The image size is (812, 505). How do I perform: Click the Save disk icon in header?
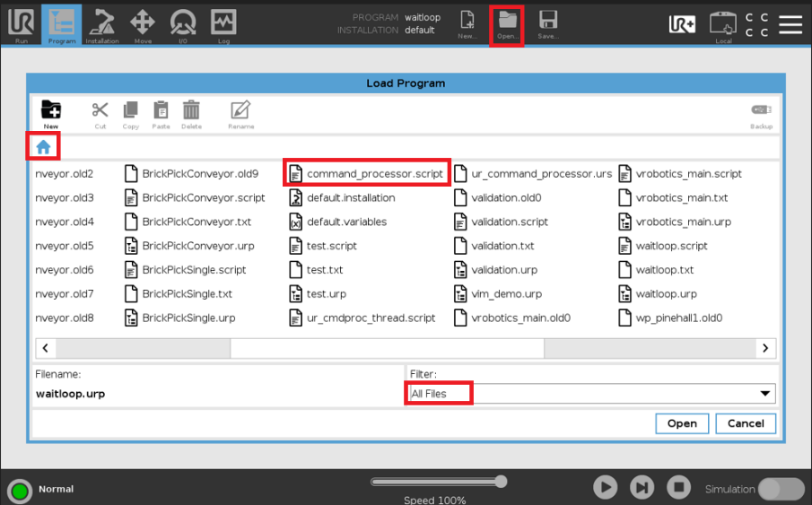[547, 25]
